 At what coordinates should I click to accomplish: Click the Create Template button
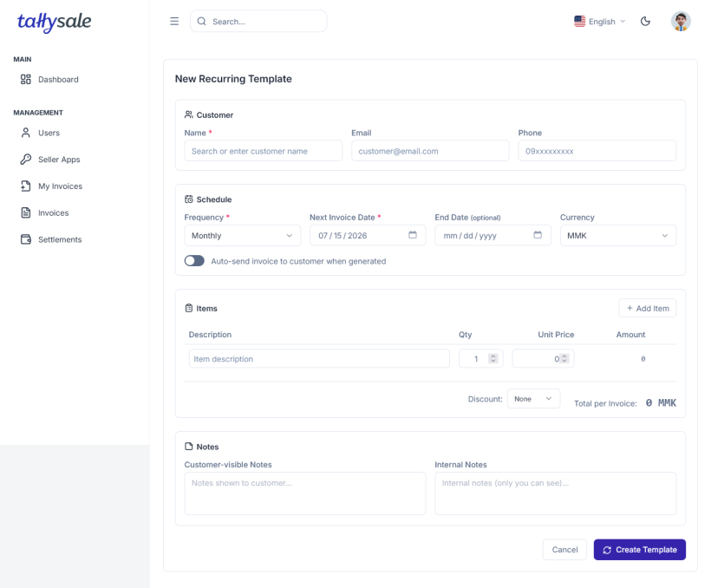pos(639,550)
